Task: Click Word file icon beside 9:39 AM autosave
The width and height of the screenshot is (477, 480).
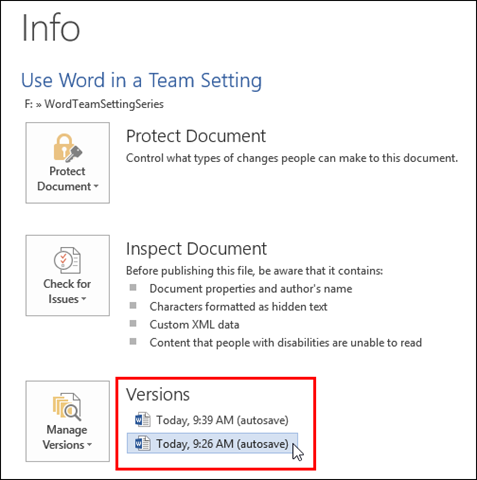Action: tap(143, 420)
